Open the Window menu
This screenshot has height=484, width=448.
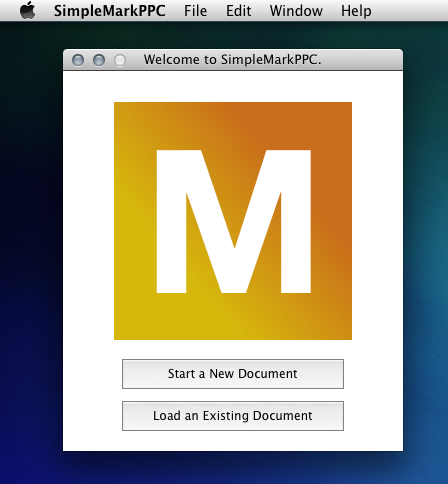click(x=296, y=11)
